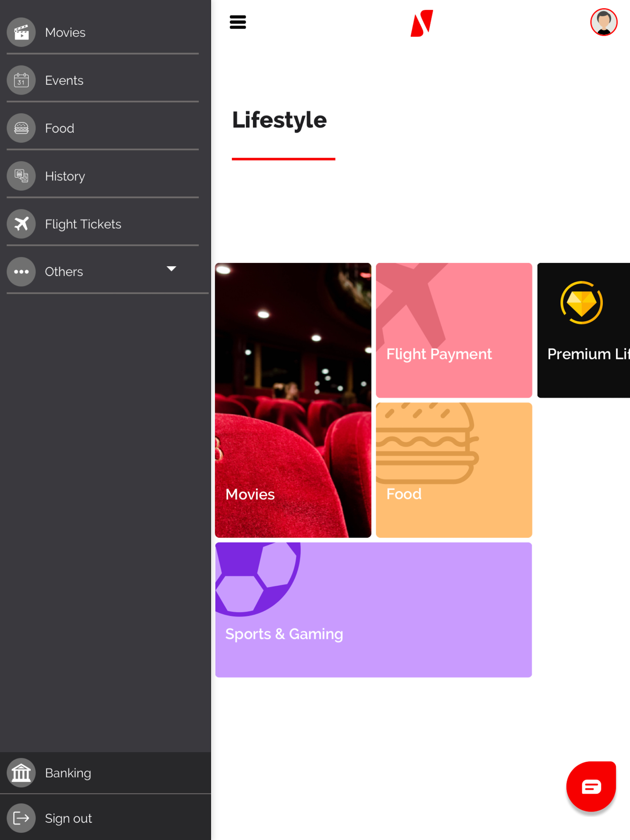Click the Movies clapperboard icon in the sidebar
Image resolution: width=630 pixels, height=840 pixels.
coord(21,32)
